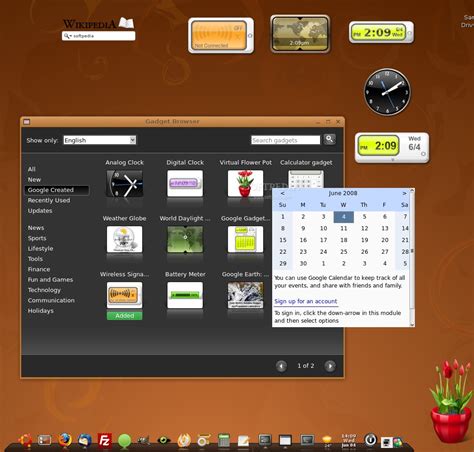Click the 1 of 2 page indicator

[x=306, y=366]
